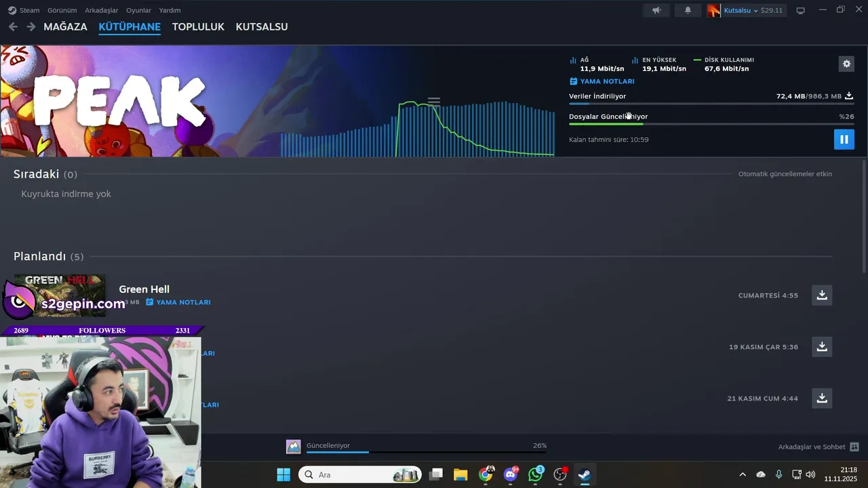Open Discord from taskbar

coord(511,474)
